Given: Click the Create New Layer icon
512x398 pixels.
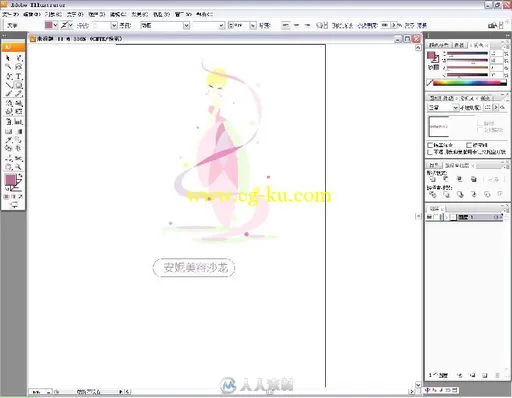Looking at the screenshot, I should (x=485, y=375).
